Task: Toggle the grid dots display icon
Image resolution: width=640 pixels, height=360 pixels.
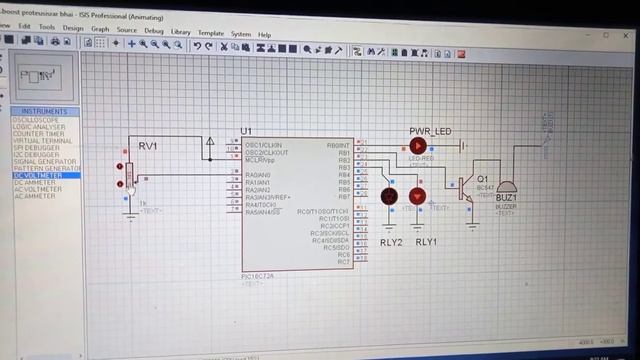Action: 100,42
